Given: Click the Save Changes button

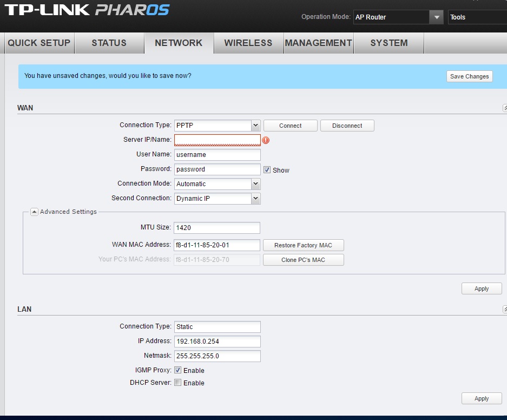Looking at the screenshot, I should (x=469, y=76).
